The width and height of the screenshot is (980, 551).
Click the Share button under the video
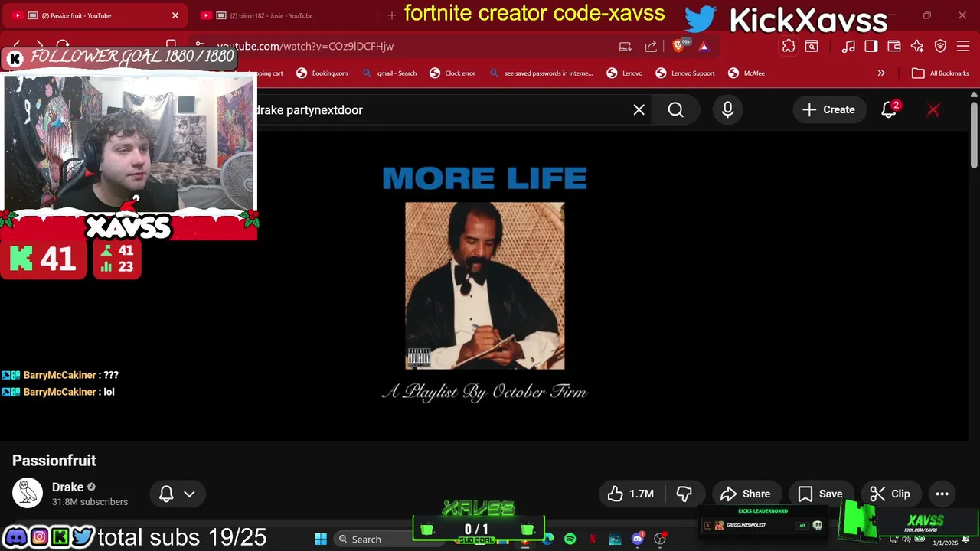click(x=745, y=494)
